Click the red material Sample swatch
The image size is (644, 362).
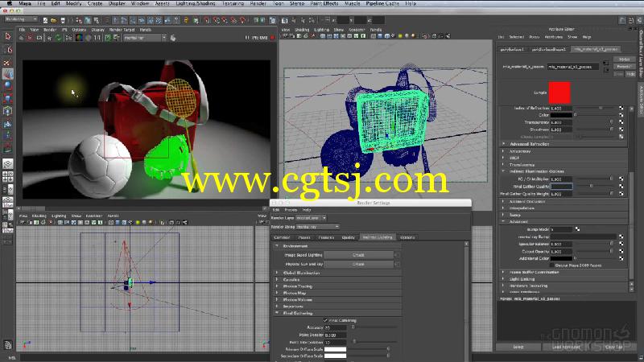[559, 93]
